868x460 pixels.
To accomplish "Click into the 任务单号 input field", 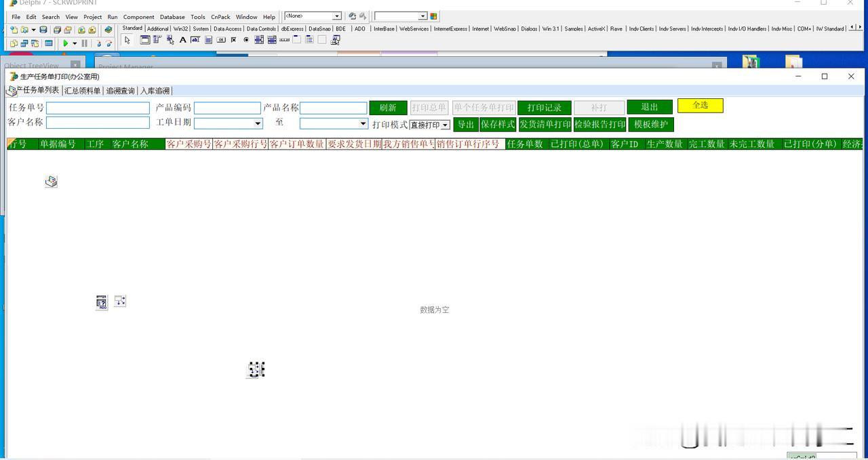I will (x=98, y=108).
